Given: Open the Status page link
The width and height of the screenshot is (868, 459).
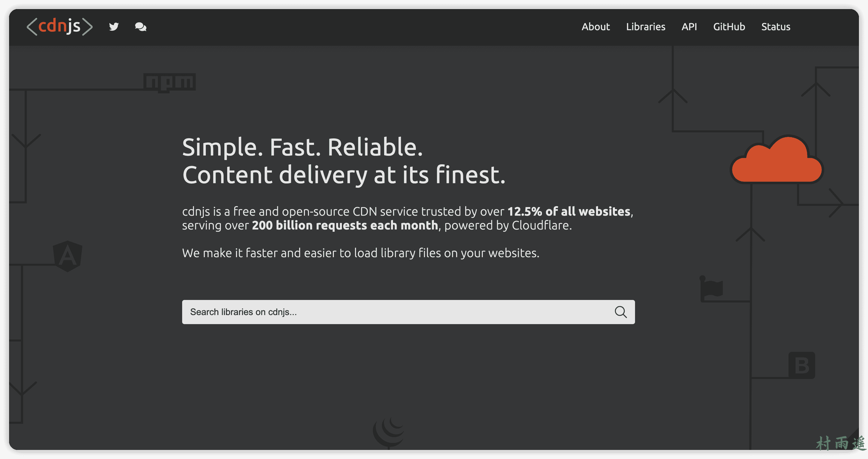Looking at the screenshot, I should pos(776,27).
